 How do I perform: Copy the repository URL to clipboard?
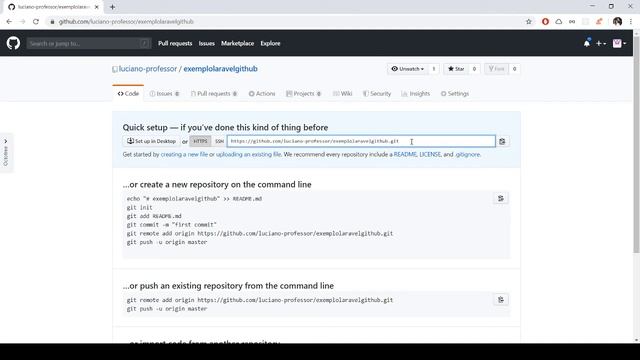[502, 141]
